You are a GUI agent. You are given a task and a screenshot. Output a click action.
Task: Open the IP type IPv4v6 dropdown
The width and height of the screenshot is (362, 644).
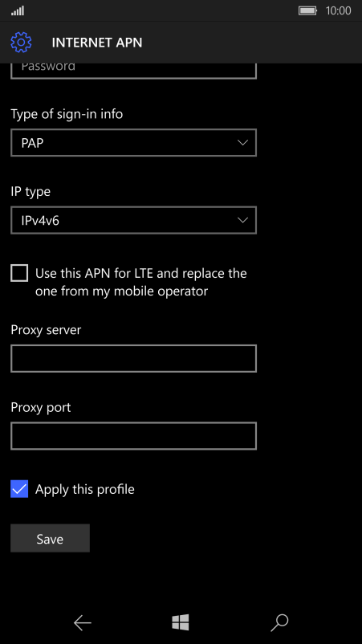(134, 220)
